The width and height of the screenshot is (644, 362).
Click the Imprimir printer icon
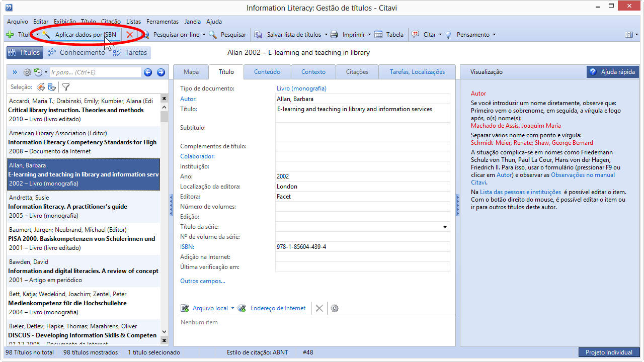tap(334, 35)
